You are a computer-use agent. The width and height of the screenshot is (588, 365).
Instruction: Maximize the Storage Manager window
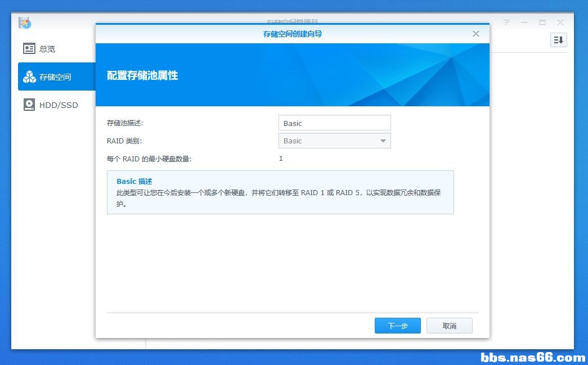coord(542,22)
